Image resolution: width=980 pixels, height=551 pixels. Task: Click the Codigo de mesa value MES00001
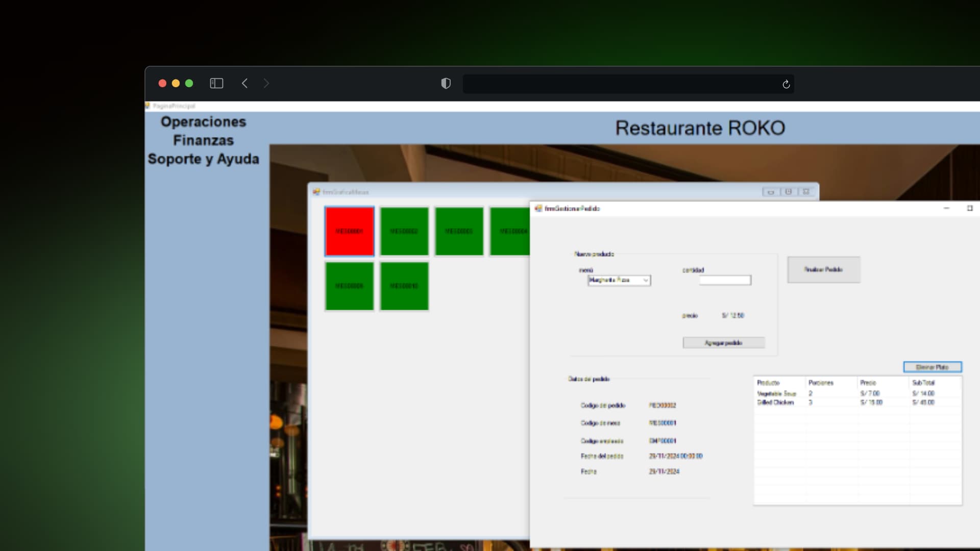click(663, 423)
